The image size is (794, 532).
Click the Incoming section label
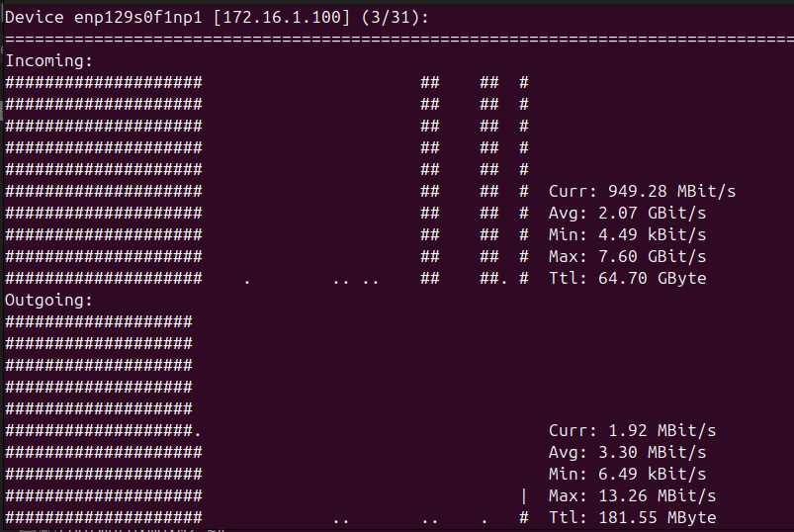pyautogui.click(x=48, y=60)
